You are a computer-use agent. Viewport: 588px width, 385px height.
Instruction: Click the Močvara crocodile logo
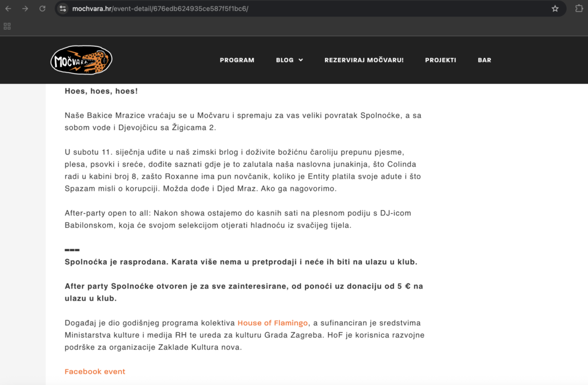[81, 60]
